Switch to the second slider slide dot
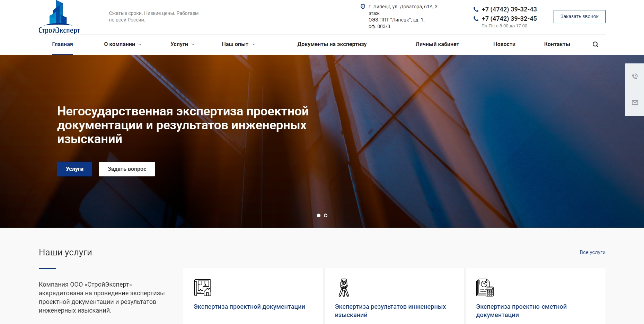 click(326, 216)
